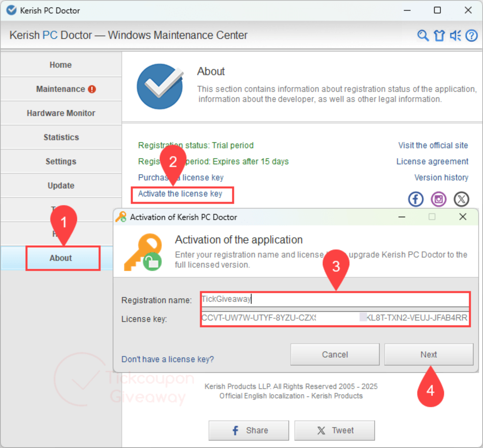Click the Registration name field

pos(335,299)
